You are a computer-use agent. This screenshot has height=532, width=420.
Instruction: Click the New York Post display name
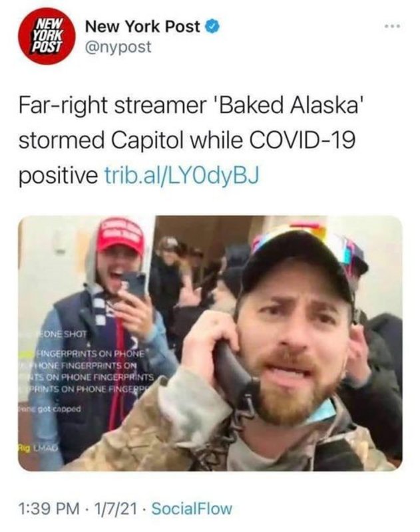coord(142,27)
